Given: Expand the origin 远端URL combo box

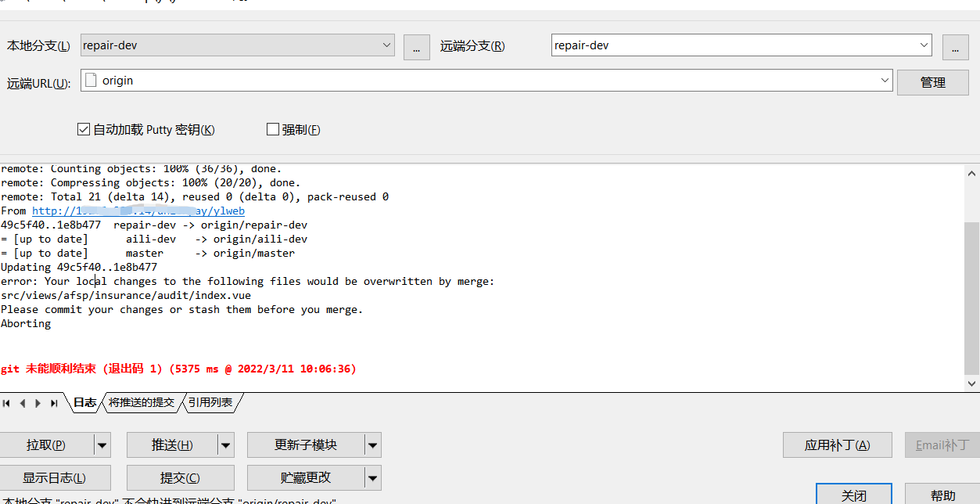Looking at the screenshot, I should [x=885, y=81].
